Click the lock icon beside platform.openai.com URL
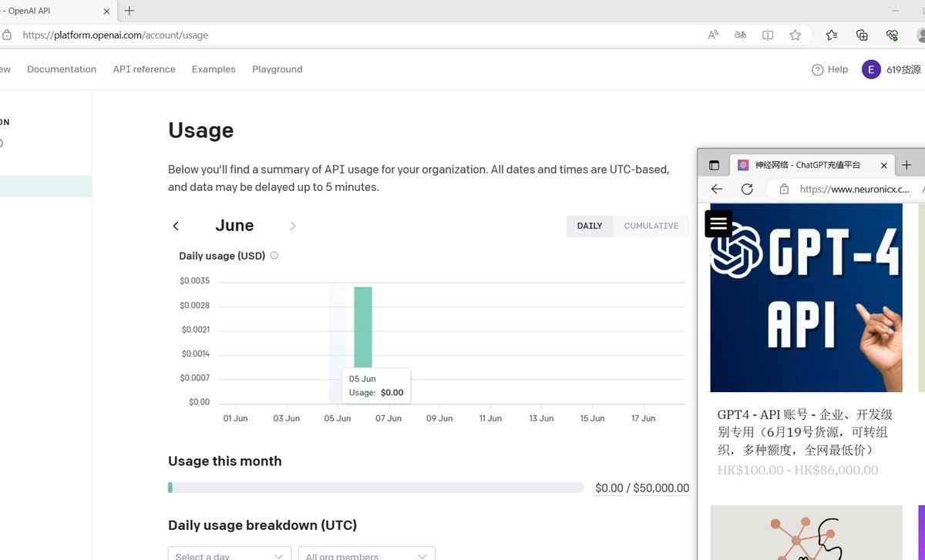 7,35
